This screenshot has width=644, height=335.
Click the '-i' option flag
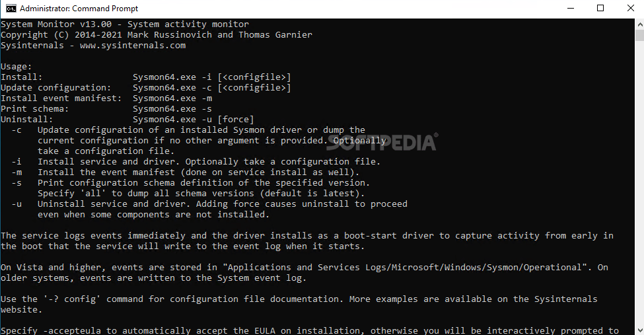coord(17,162)
